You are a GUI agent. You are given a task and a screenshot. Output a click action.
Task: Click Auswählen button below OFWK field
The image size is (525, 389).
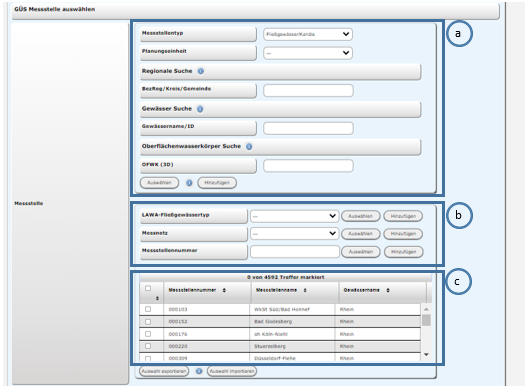(159, 183)
